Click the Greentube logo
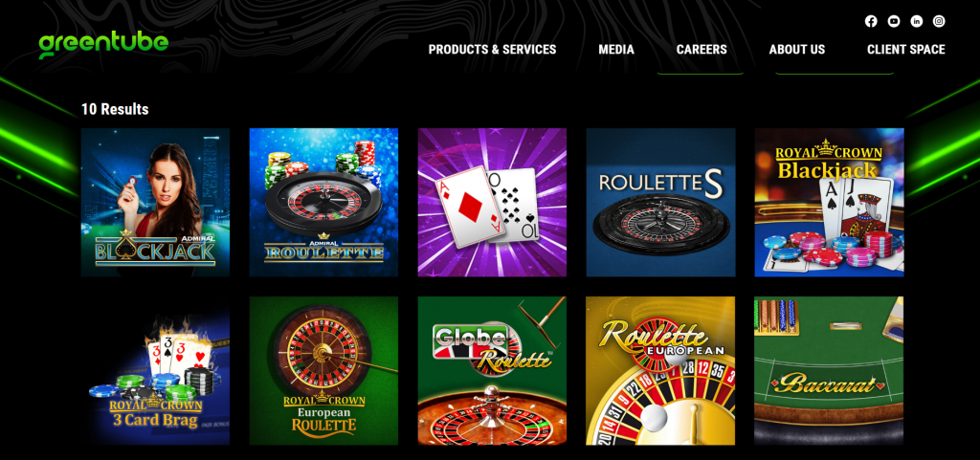 pos(103,44)
